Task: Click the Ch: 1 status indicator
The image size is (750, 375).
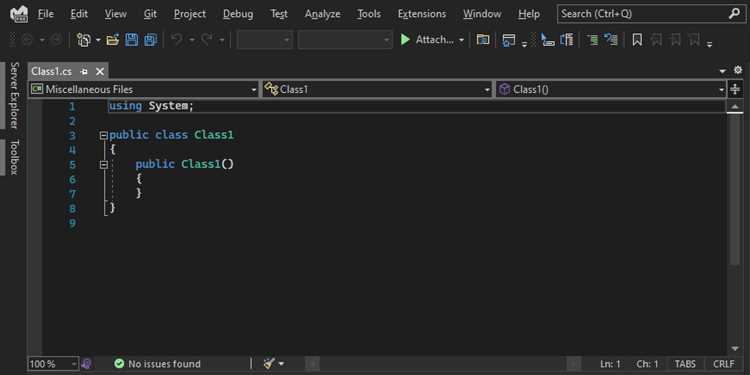Action: point(647,364)
